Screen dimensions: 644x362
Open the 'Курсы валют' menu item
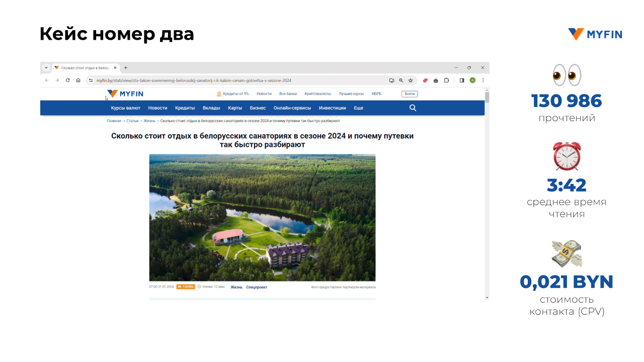pyautogui.click(x=126, y=108)
